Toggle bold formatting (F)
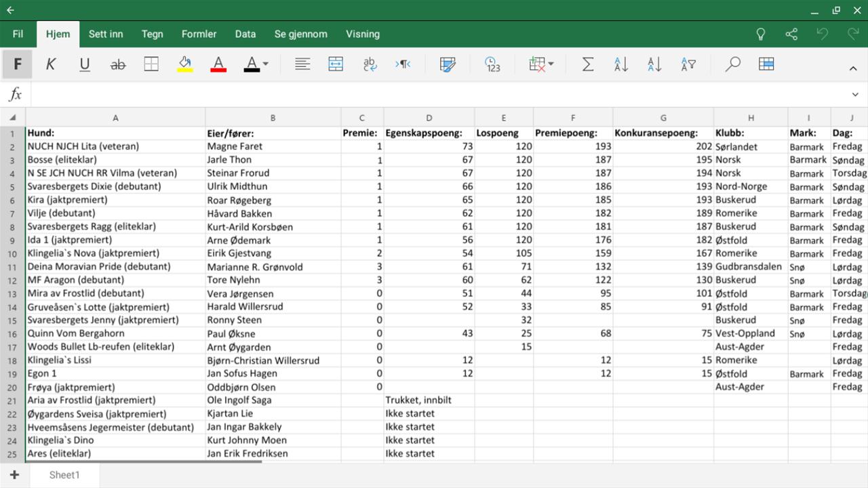The height and width of the screenshot is (488, 868). tap(17, 64)
